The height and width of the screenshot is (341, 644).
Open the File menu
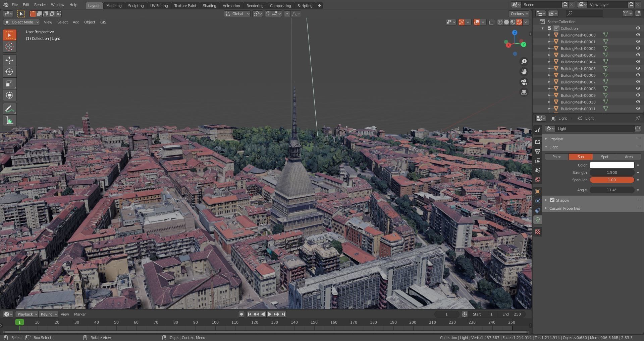pyautogui.click(x=15, y=5)
